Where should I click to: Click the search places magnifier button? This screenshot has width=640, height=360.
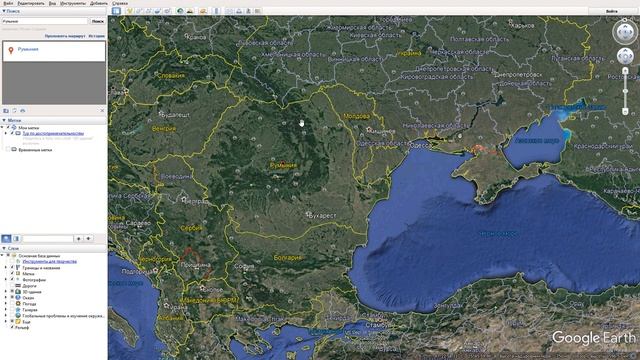pyautogui.click(x=6, y=238)
